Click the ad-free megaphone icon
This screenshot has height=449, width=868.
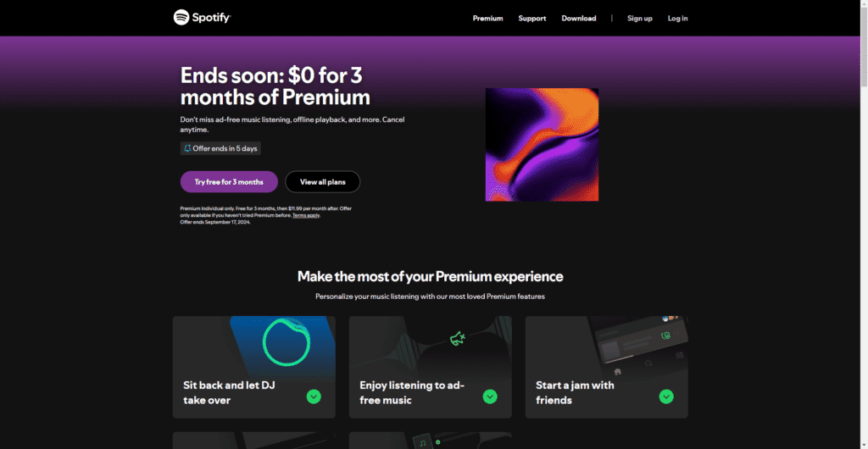(x=457, y=338)
